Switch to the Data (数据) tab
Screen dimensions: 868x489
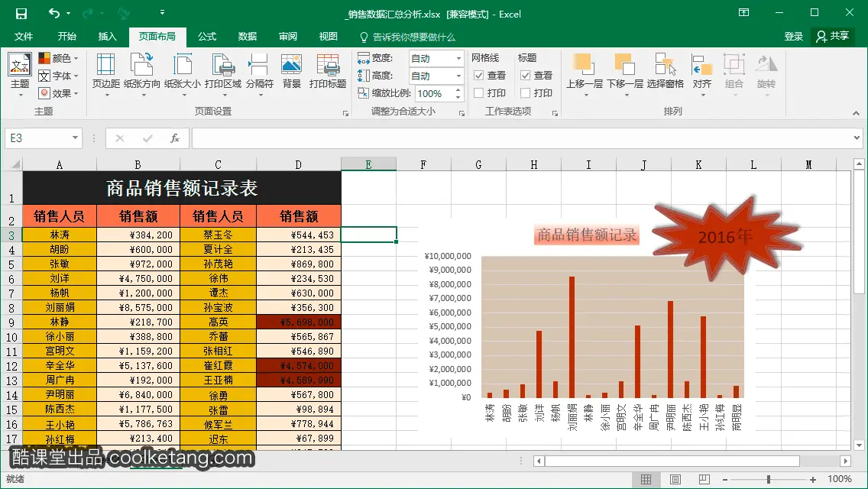(x=248, y=37)
